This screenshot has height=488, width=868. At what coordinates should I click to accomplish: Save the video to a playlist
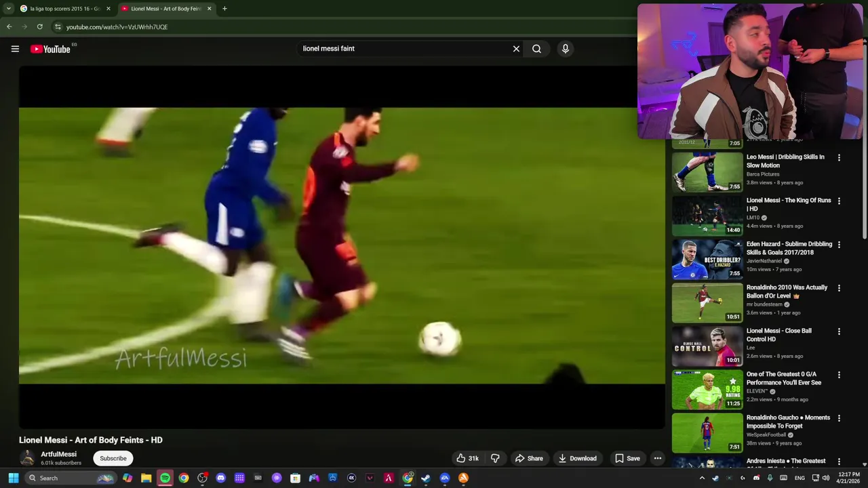[627, 458]
